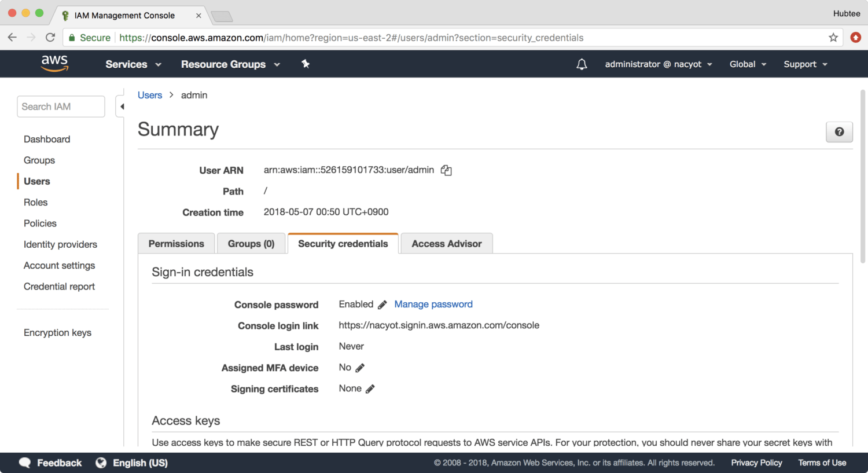Open the notifications bell icon
Image resolution: width=868 pixels, height=473 pixels.
click(x=582, y=64)
